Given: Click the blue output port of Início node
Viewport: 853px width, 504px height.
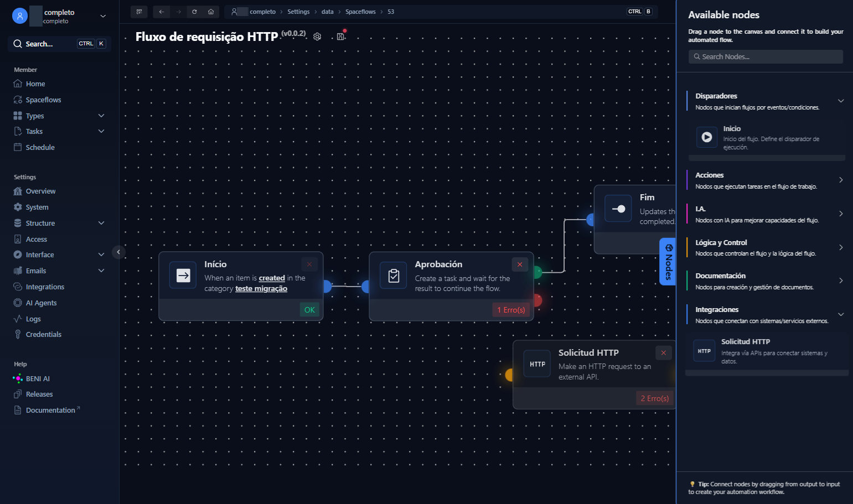Looking at the screenshot, I should click(327, 286).
